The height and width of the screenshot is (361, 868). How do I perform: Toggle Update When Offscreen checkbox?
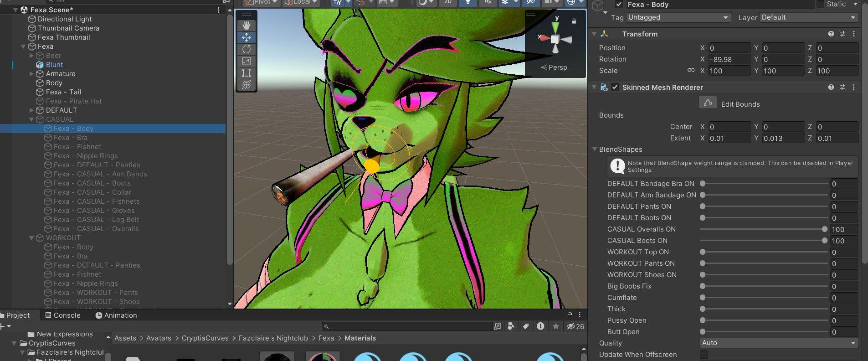(704, 355)
